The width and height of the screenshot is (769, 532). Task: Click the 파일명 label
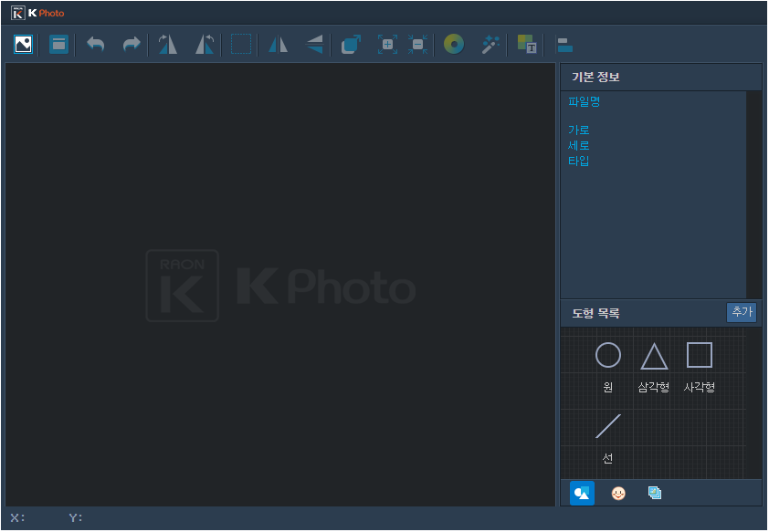[585, 102]
